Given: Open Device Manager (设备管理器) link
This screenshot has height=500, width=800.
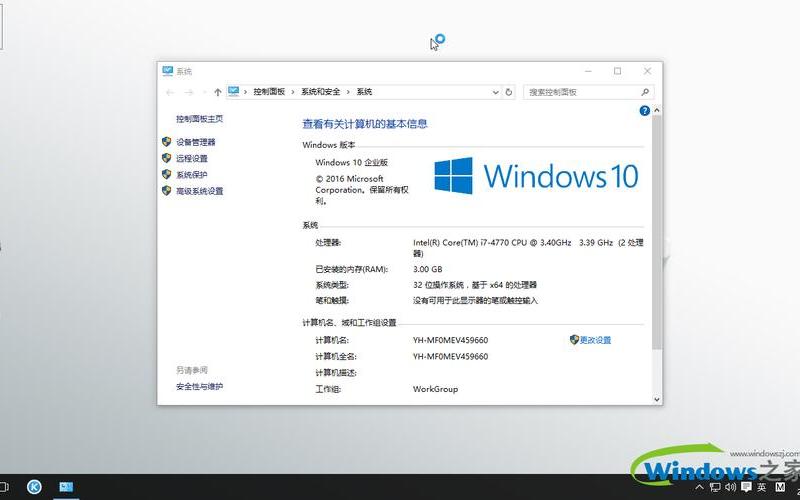Looking at the screenshot, I should click(x=195, y=142).
